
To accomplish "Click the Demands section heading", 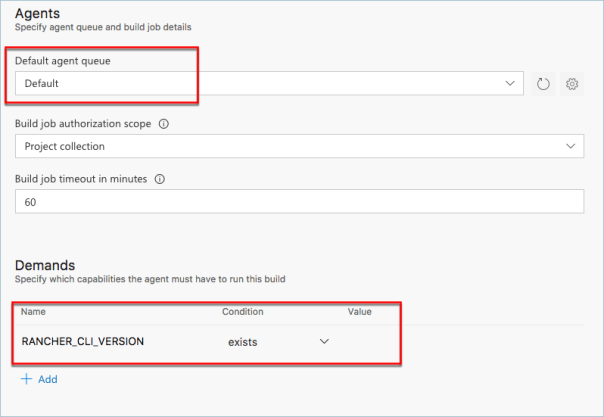I will pos(45,265).
